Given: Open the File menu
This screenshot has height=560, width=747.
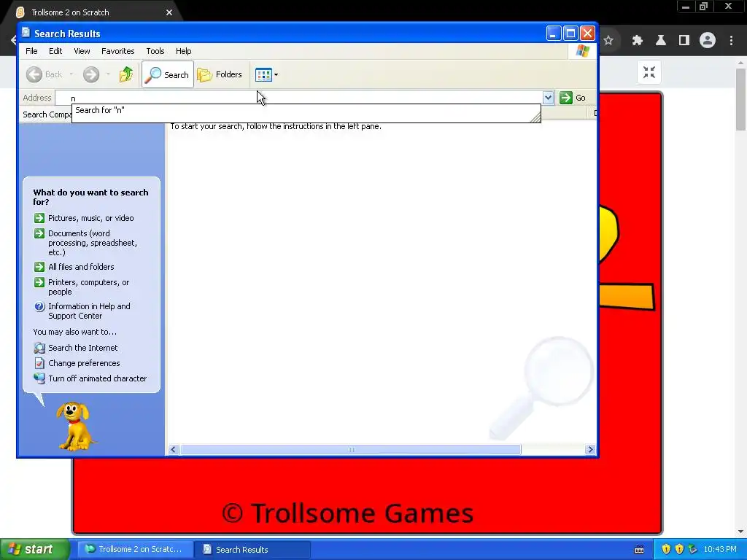Looking at the screenshot, I should [31, 51].
